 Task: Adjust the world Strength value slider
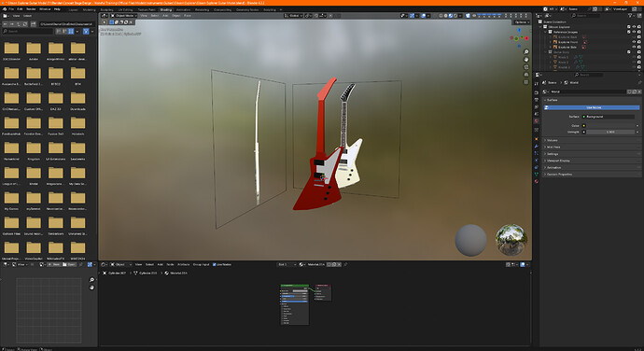tap(610, 132)
